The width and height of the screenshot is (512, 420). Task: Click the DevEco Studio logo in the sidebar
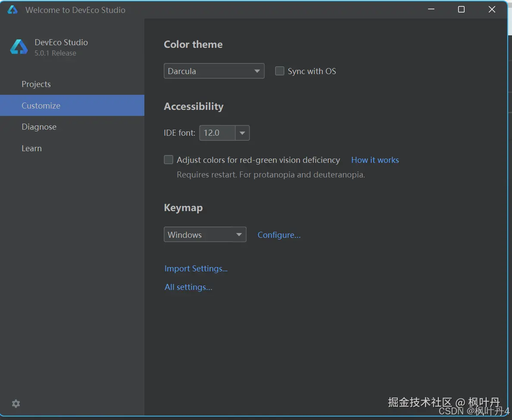19,47
